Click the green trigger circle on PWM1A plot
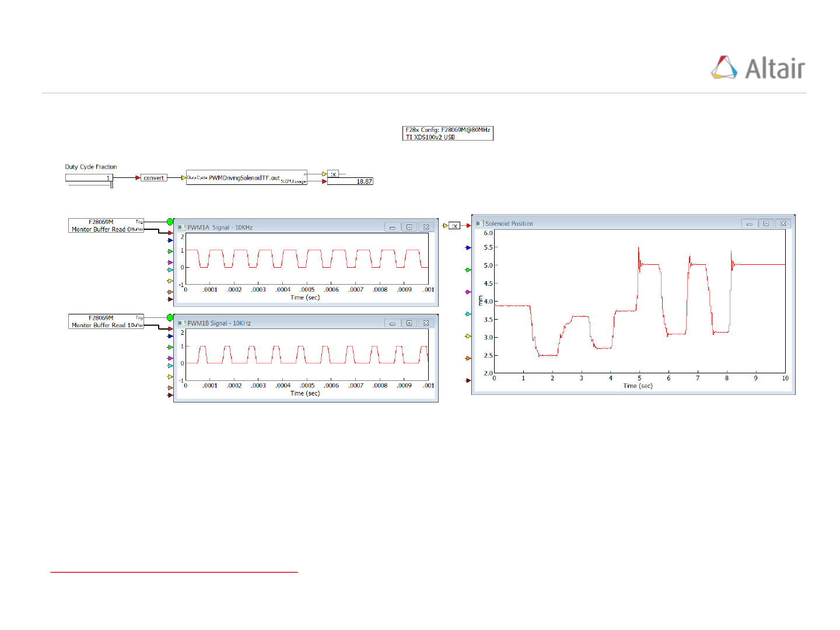This screenshot has height=630, width=840. pos(170,222)
